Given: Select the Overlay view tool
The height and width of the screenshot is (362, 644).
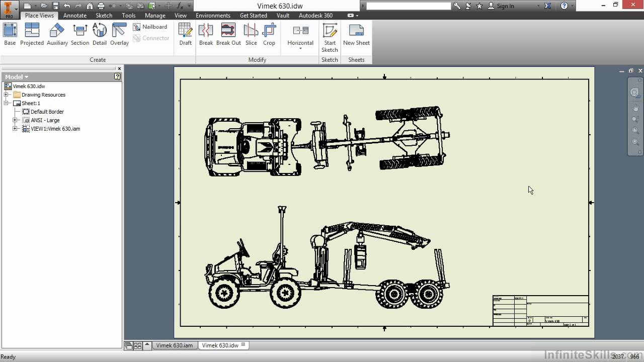Looking at the screenshot, I should coord(119,34).
